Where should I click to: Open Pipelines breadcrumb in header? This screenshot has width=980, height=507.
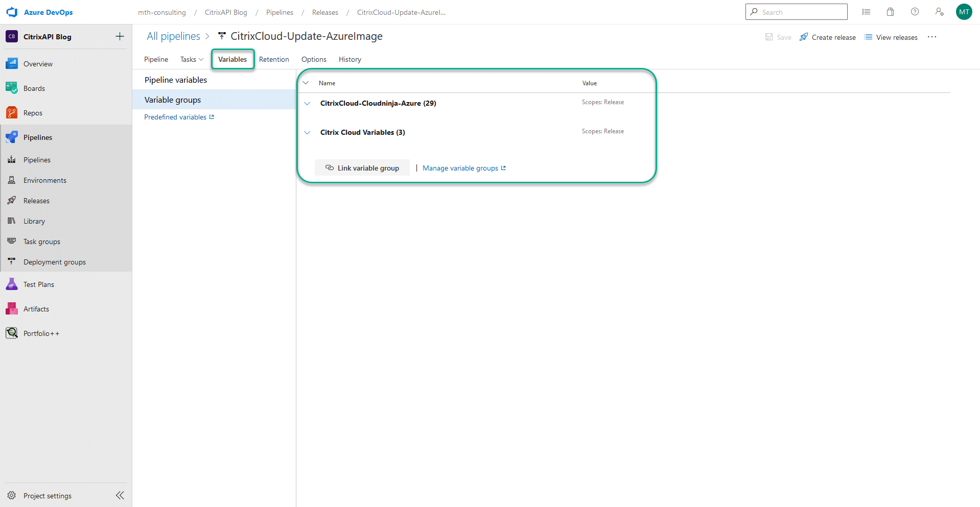click(x=279, y=12)
